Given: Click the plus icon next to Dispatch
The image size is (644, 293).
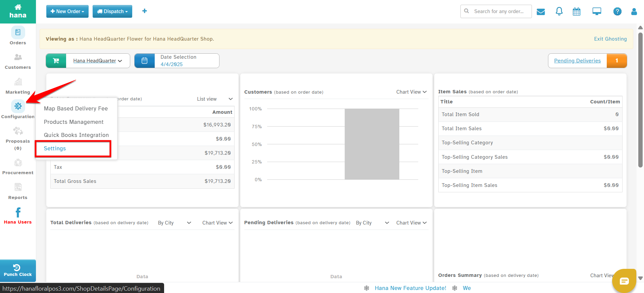Looking at the screenshot, I should pyautogui.click(x=145, y=11).
